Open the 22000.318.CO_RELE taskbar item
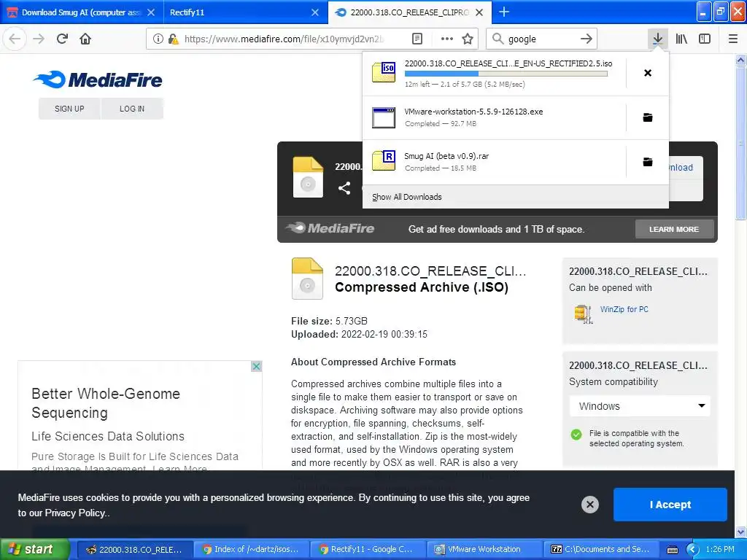Image resolution: width=747 pixels, height=560 pixels. click(x=135, y=550)
